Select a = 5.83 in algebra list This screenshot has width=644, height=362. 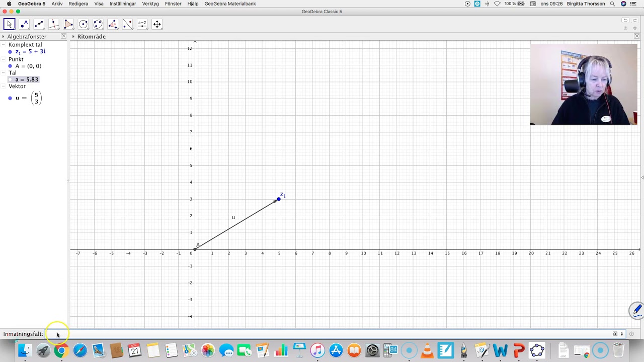pos(27,80)
